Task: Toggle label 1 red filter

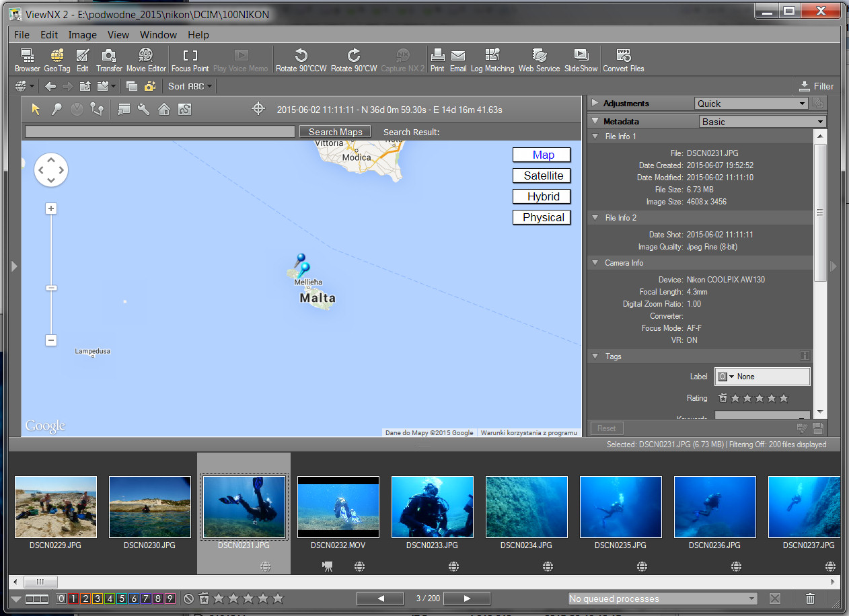Action: (x=74, y=599)
